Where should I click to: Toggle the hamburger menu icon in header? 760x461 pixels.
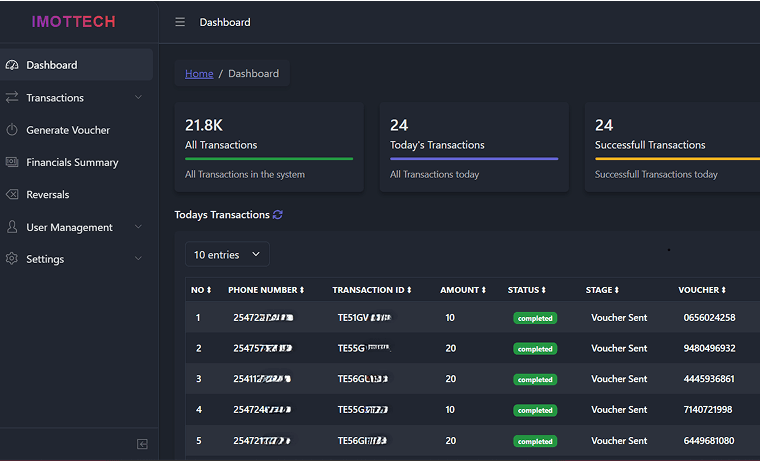pyautogui.click(x=180, y=22)
